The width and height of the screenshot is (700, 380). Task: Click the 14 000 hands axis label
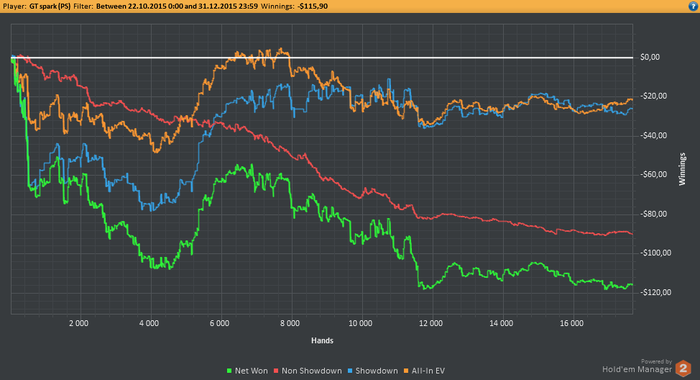tap(501, 323)
